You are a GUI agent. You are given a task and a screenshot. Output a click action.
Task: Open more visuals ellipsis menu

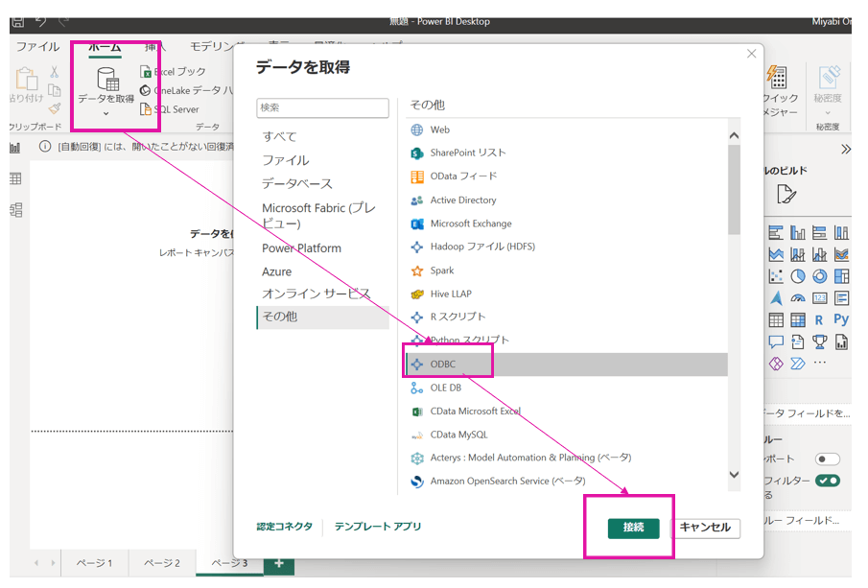(x=820, y=363)
